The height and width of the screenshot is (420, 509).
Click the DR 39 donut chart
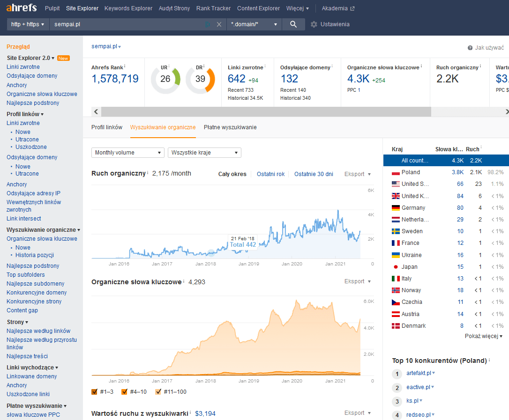click(200, 79)
